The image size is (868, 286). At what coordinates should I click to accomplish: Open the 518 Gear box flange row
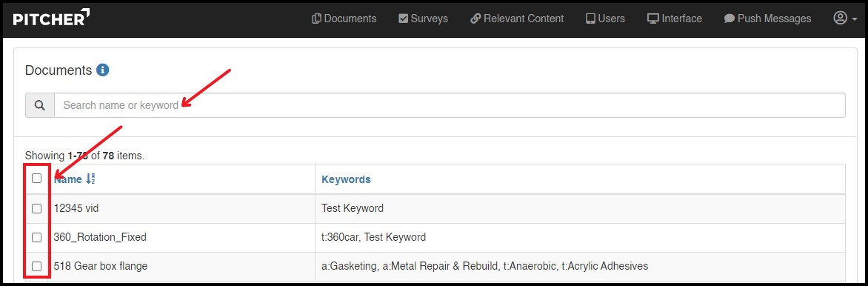pos(435,266)
